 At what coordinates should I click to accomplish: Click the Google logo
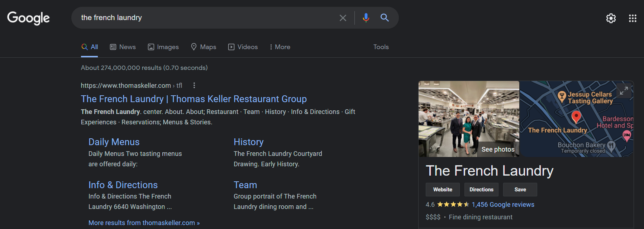(28, 18)
